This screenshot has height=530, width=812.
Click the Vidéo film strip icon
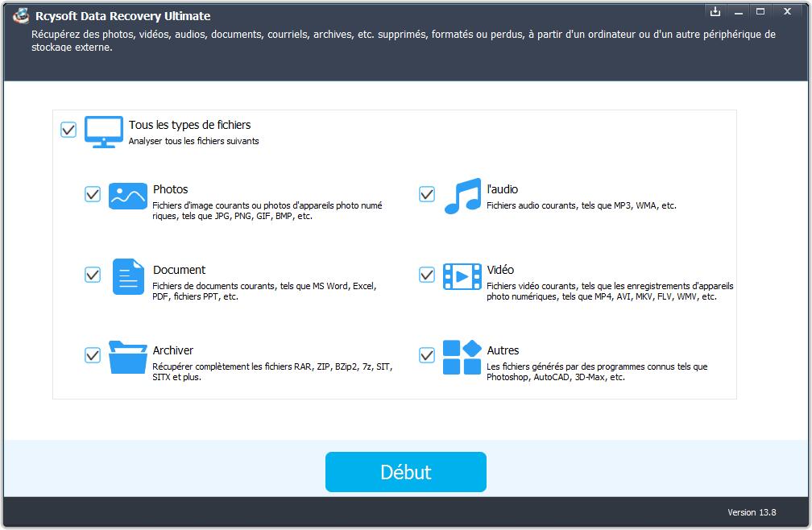462,276
